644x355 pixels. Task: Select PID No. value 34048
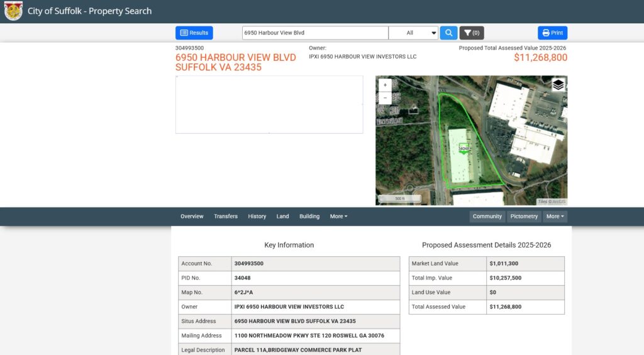point(242,278)
